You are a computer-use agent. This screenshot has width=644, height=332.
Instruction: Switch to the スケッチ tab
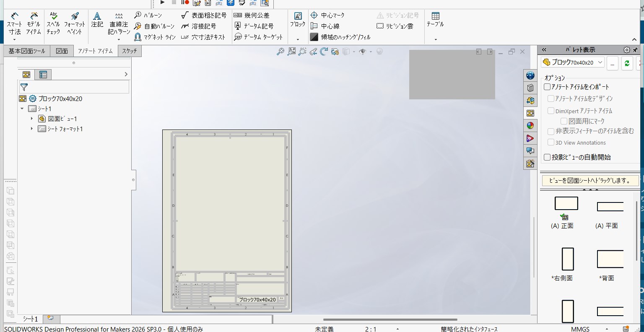130,51
